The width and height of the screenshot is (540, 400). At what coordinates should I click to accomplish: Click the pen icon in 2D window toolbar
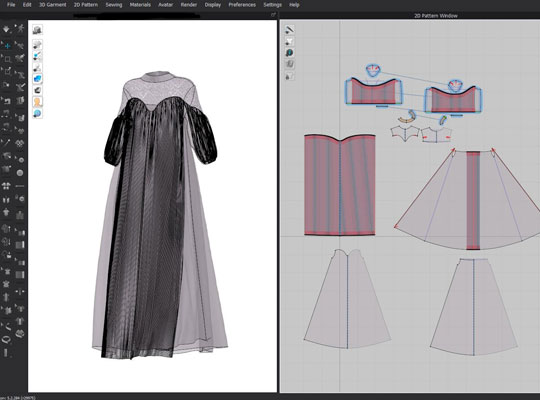pos(290,30)
